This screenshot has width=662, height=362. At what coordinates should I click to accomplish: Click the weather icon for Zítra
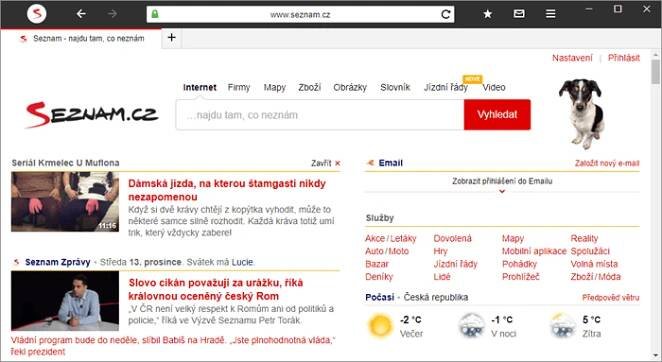click(x=563, y=325)
